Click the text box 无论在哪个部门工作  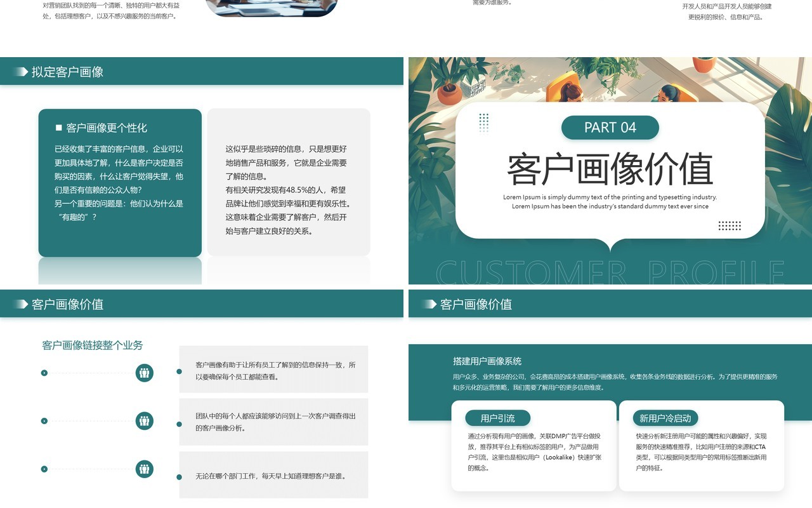pyautogui.click(x=274, y=475)
